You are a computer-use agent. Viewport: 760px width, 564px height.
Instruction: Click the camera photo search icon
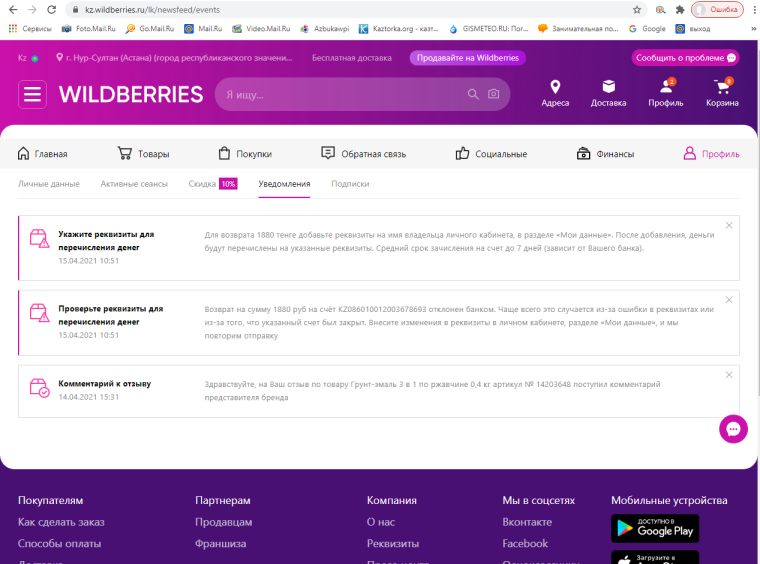click(x=493, y=95)
